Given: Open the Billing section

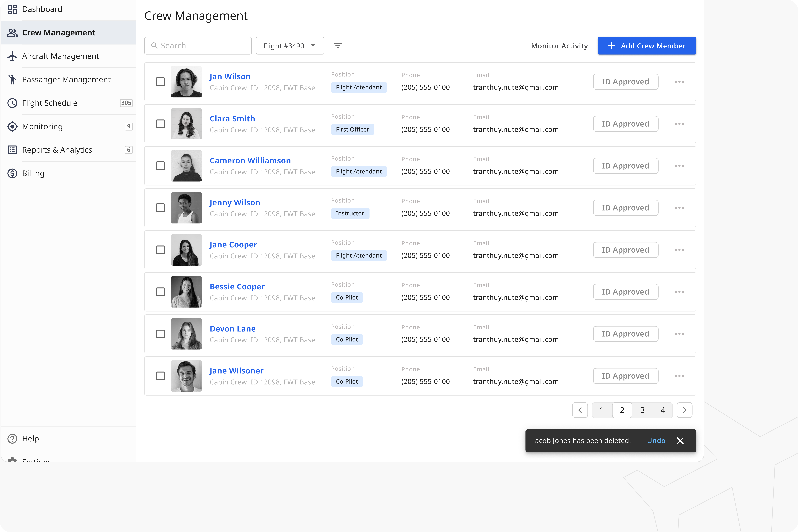Looking at the screenshot, I should pos(33,173).
